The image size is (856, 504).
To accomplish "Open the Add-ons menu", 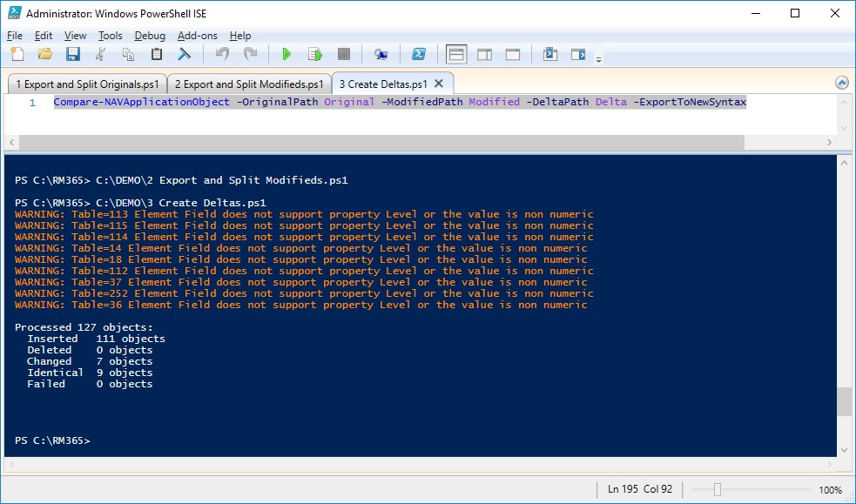I will click(198, 36).
